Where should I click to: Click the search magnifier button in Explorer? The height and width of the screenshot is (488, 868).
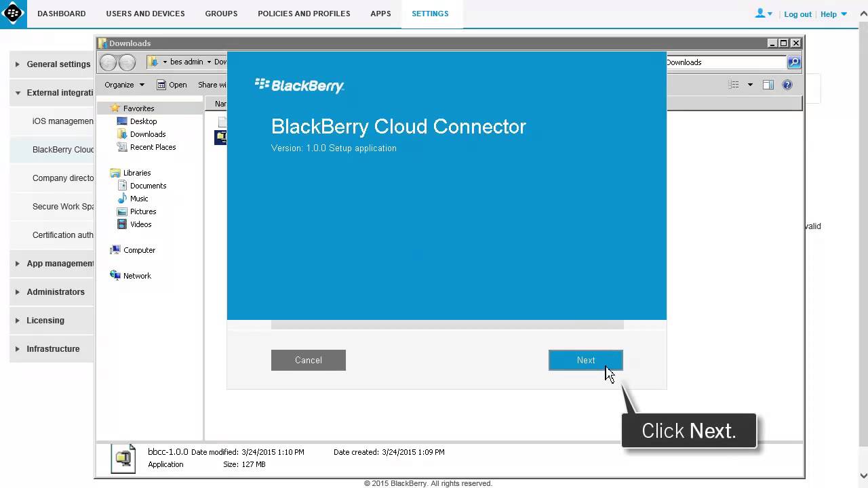tap(793, 62)
